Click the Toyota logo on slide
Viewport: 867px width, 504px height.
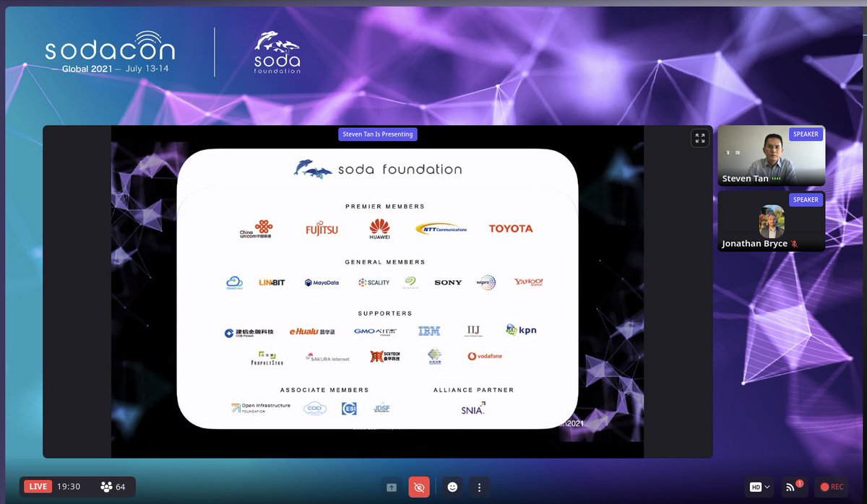511,228
